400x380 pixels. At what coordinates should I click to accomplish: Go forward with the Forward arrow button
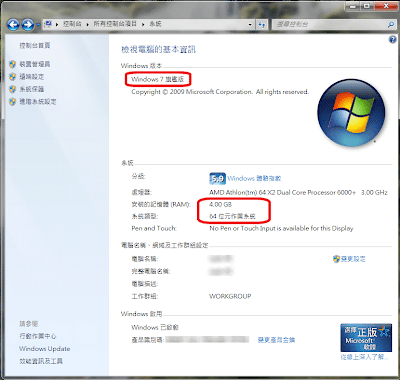[28, 24]
